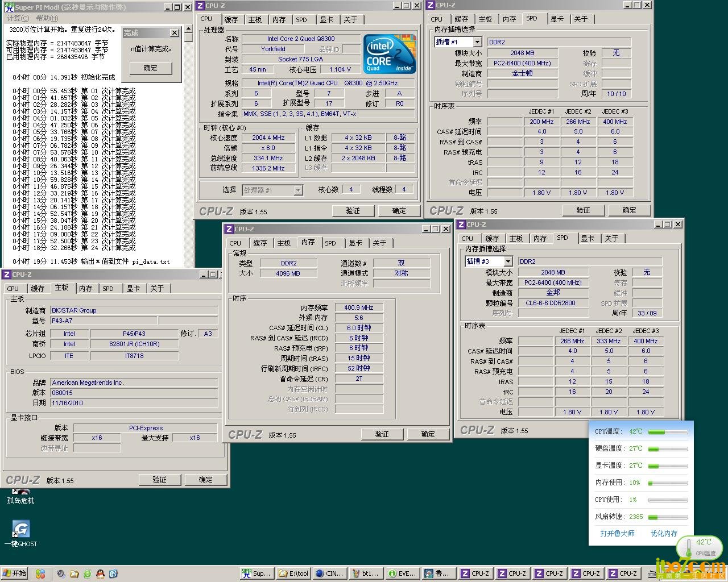Click the BIOSTAR Group manufacturer field

[x=134, y=310]
